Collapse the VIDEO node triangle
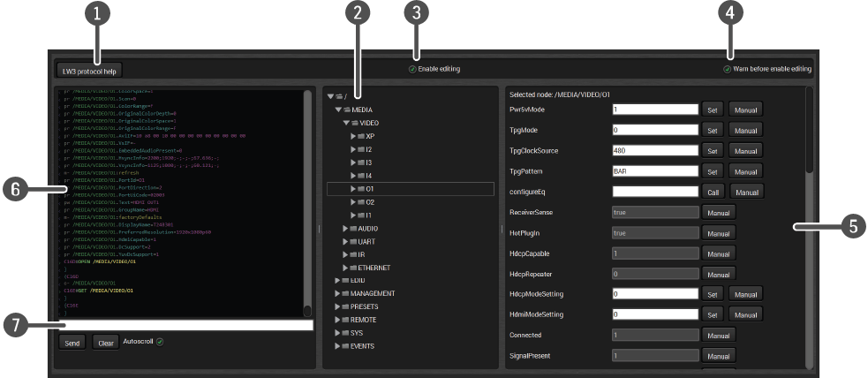The image size is (868, 378). [346, 123]
